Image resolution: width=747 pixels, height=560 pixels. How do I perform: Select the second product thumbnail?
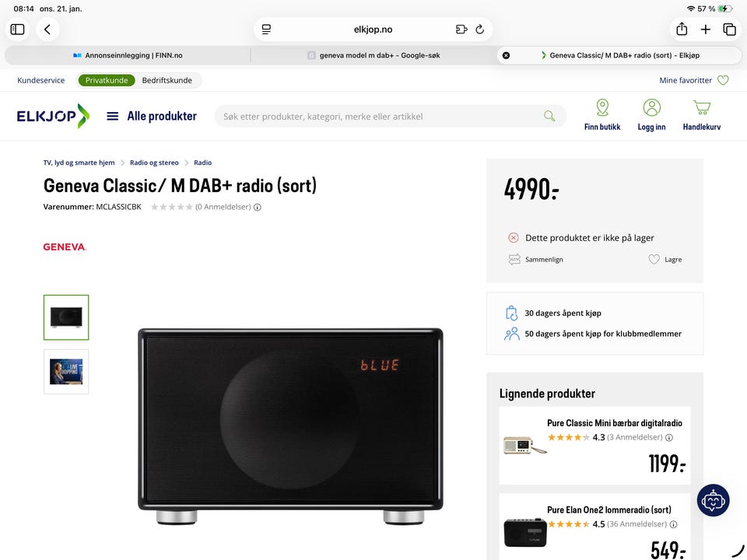point(66,372)
